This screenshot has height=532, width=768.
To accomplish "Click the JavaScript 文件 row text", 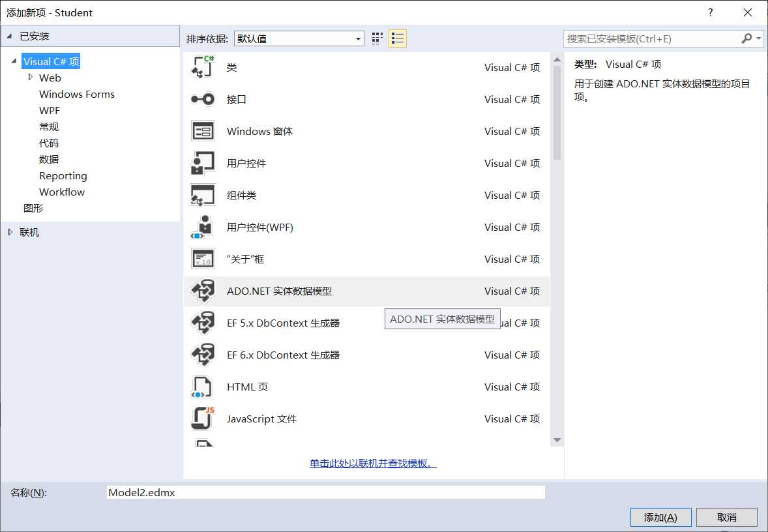I will (261, 419).
